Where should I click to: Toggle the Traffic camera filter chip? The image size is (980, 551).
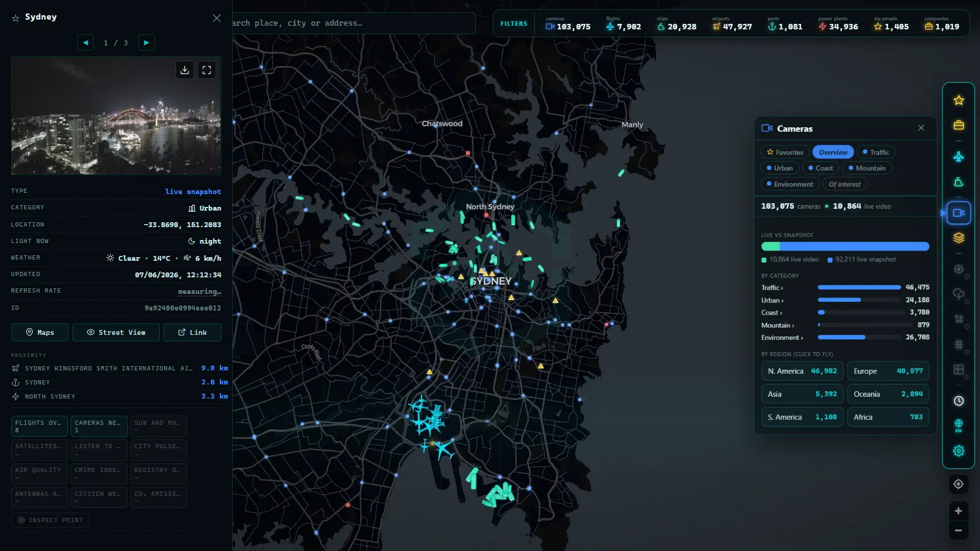pos(876,152)
